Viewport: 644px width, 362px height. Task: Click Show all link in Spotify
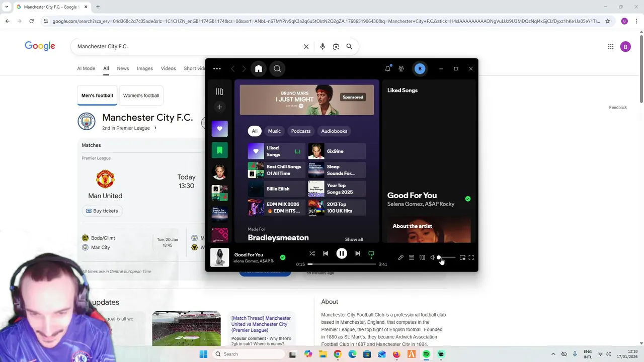(354, 239)
